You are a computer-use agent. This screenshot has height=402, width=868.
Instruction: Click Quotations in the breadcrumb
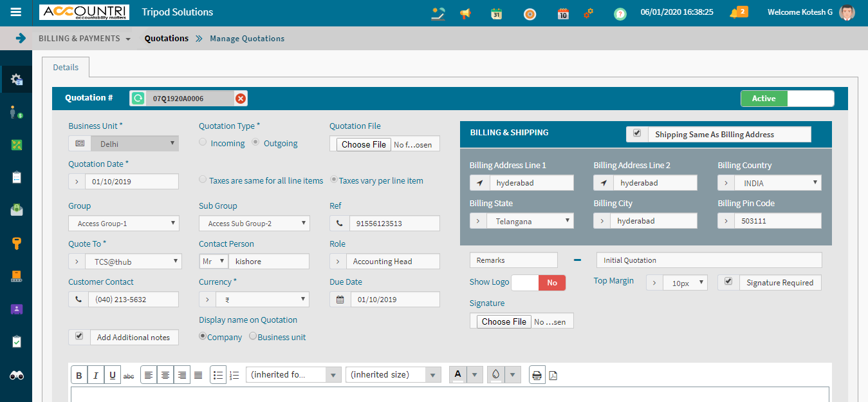pyautogui.click(x=167, y=39)
